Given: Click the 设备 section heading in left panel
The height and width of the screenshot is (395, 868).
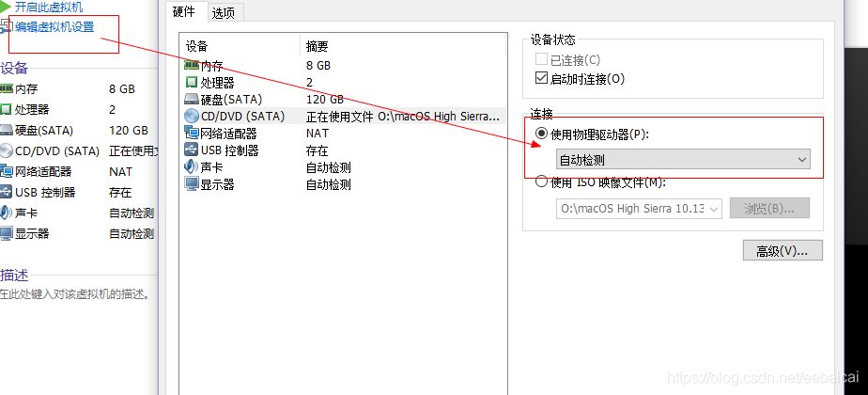Looking at the screenshot, I should pos(14,68).
